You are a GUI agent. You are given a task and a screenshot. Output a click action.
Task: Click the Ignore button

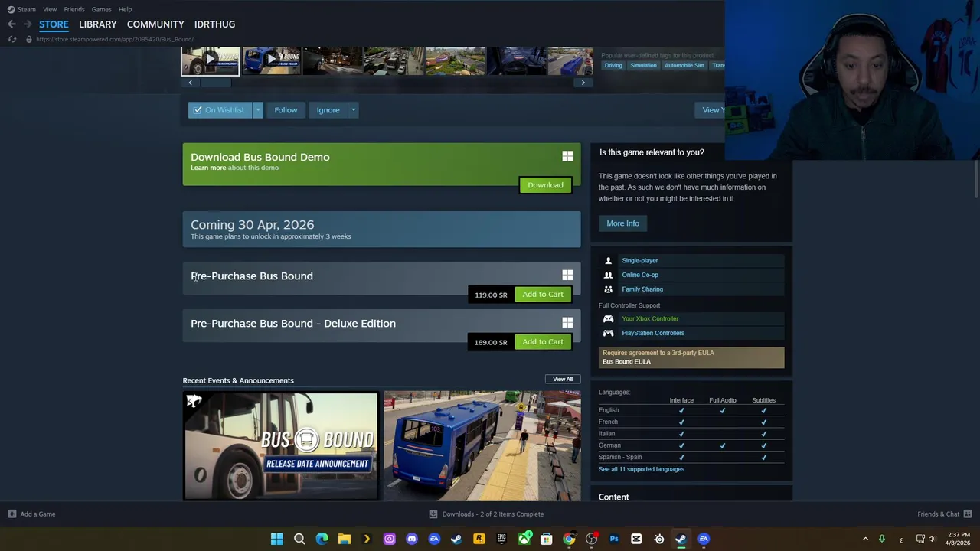click(x=328, y=110)
